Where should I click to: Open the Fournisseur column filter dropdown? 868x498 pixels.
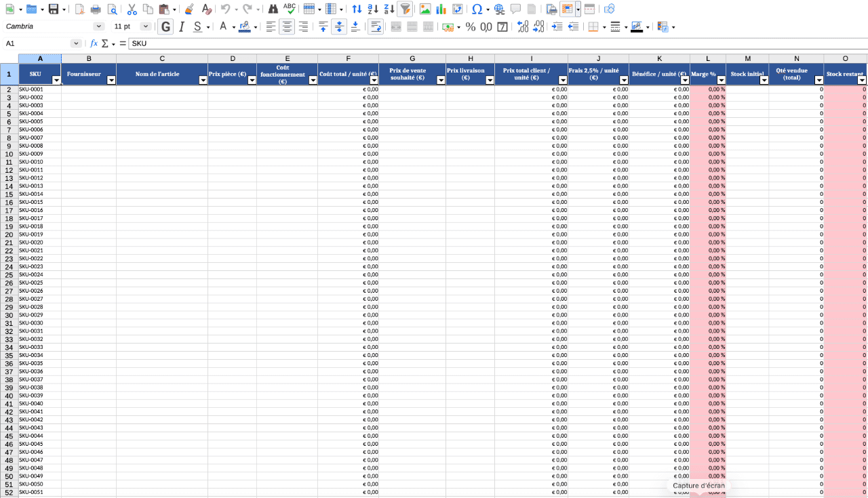pyautogui.click(x=111, y=80)
